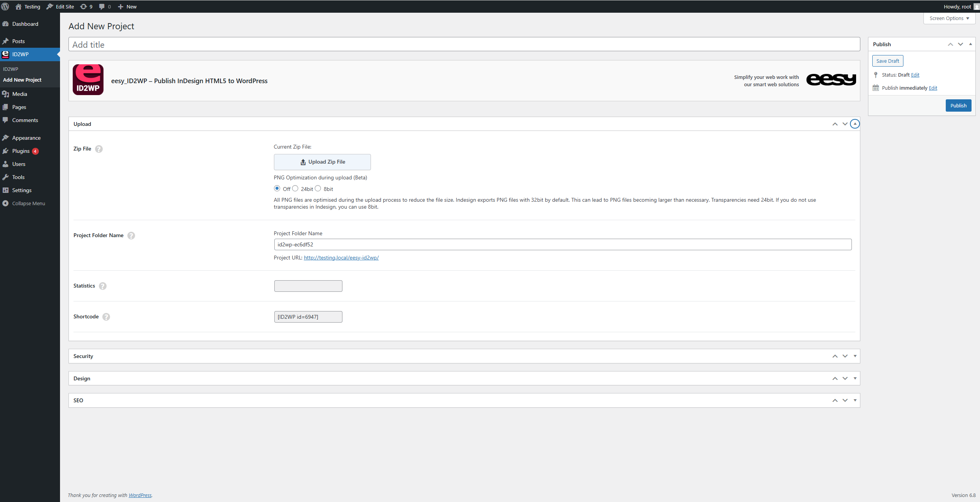This screenshot has height=502, width=980.
Task: Select the Off PNG optimization radio
Action: 277,188
